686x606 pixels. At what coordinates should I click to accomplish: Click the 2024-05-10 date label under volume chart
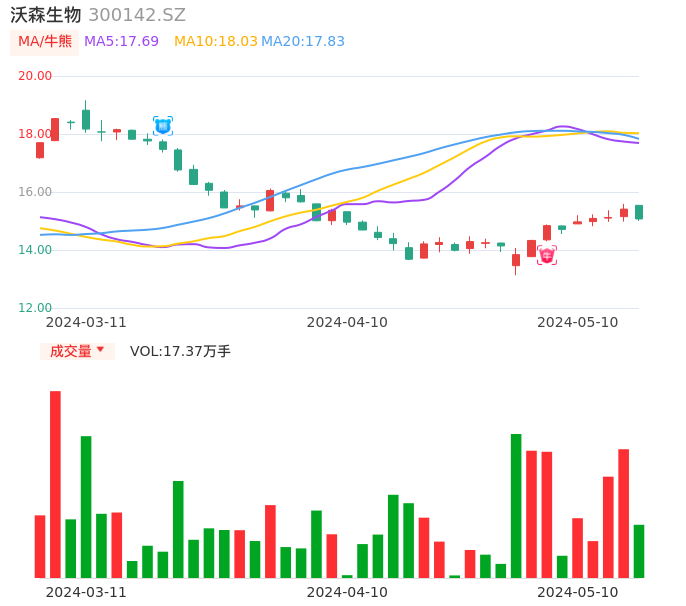click(578, 592)
